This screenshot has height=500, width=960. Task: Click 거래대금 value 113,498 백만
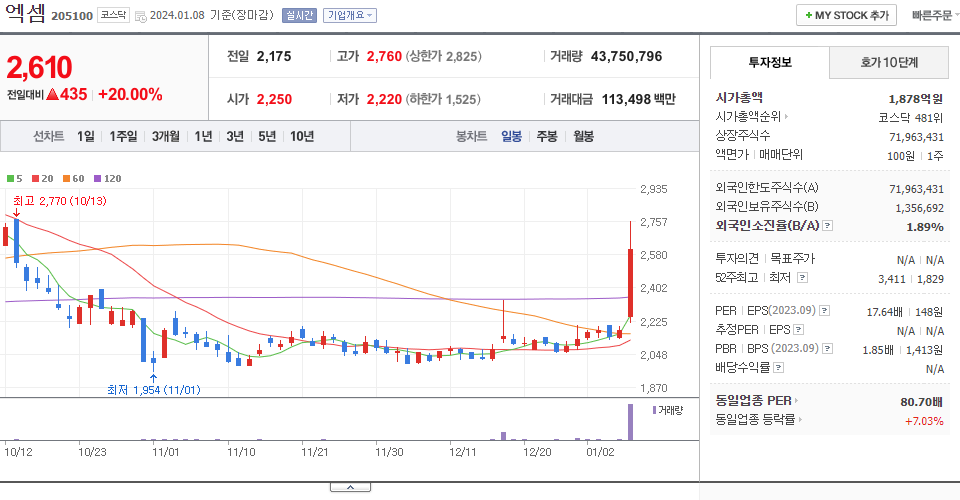[639, 99]
